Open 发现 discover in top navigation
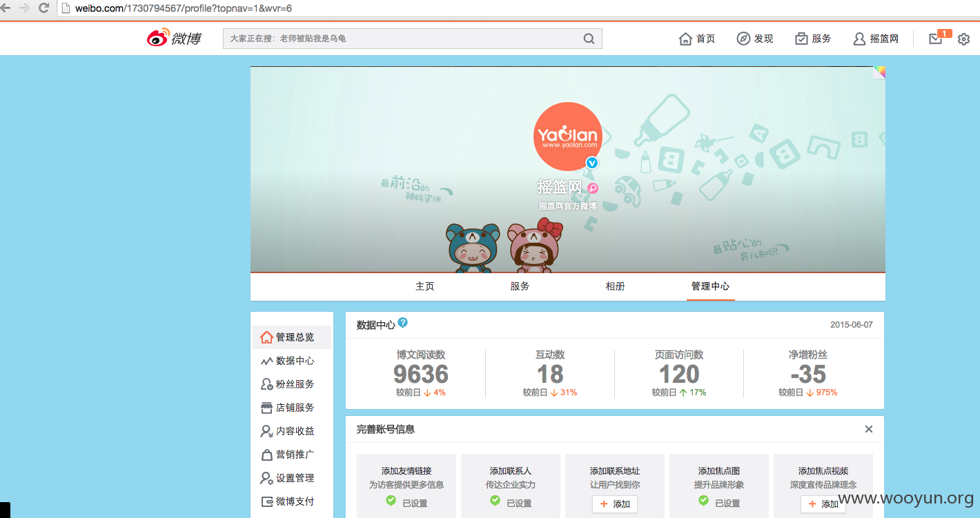 (755, 39)
